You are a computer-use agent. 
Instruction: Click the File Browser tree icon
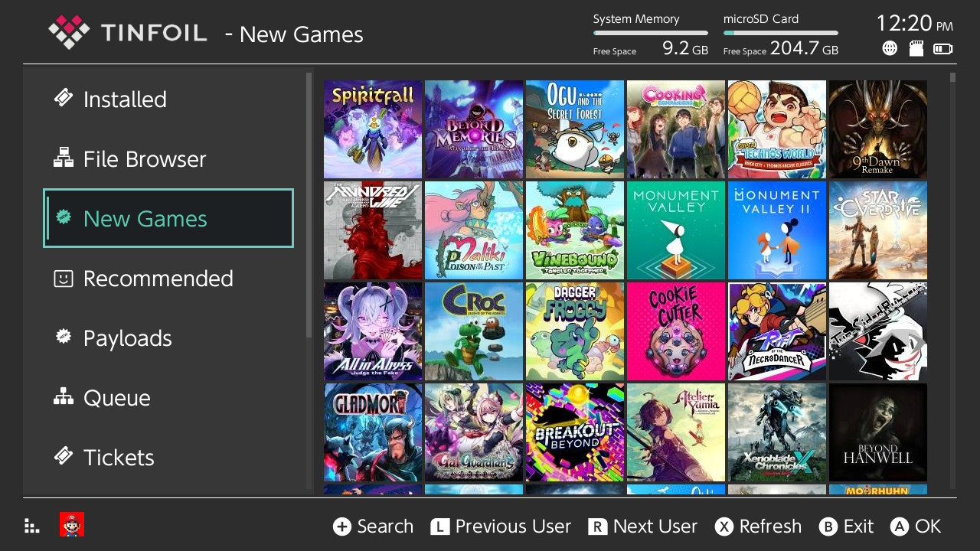point(64,158)
